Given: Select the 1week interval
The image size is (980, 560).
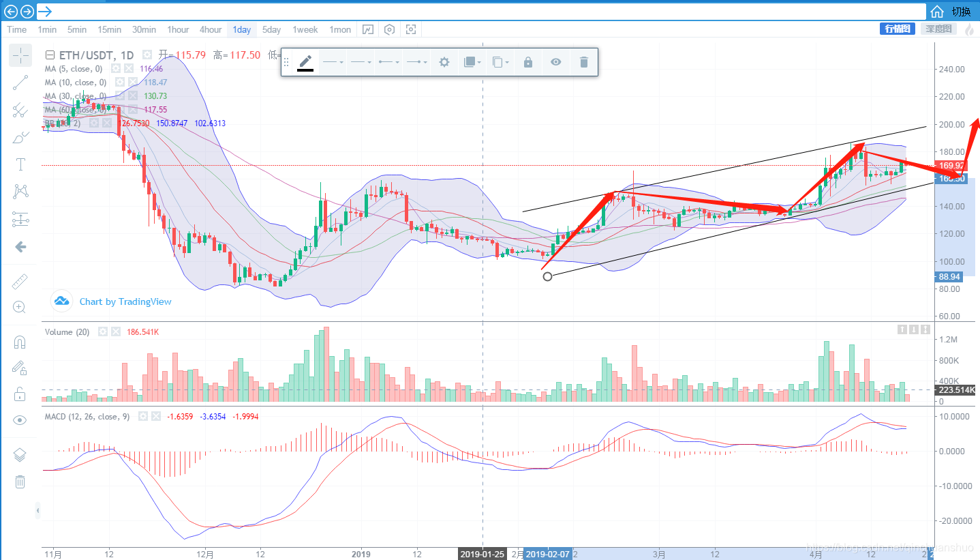Looking at the screenshot, I should pos(305,29).
